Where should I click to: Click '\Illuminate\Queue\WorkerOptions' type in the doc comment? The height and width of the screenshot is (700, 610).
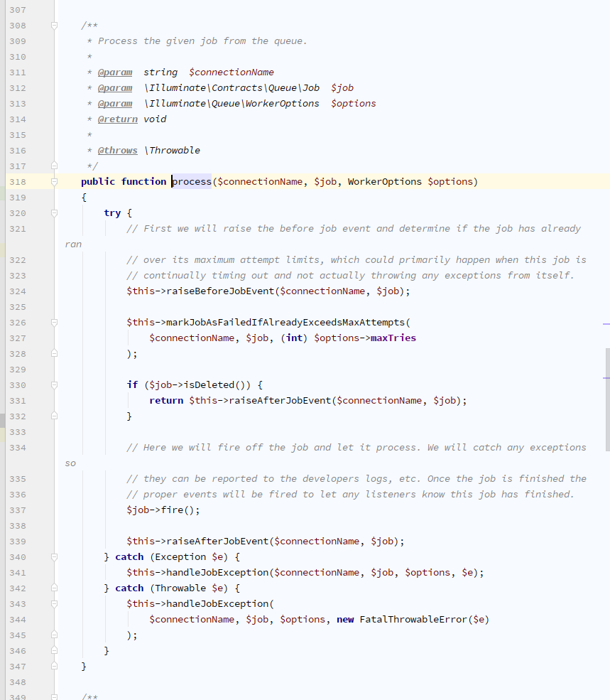tap(232, 104)
